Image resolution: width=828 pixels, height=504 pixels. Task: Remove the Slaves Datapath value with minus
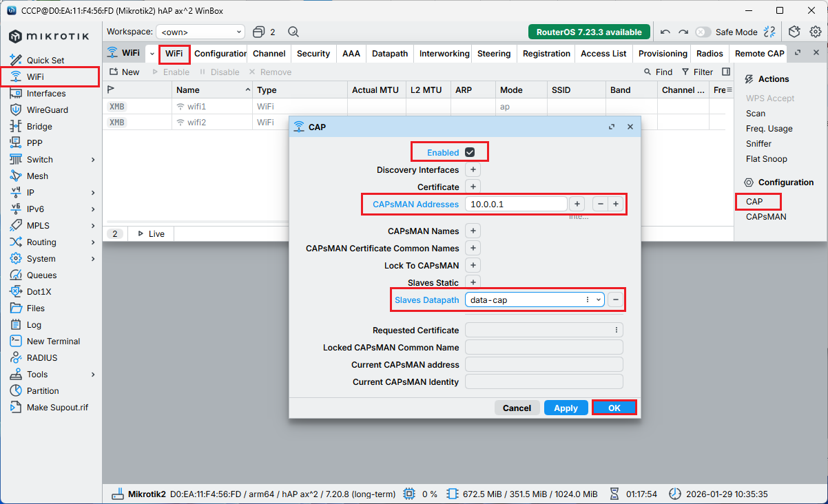pyautogui.click(x=615, y=300)
